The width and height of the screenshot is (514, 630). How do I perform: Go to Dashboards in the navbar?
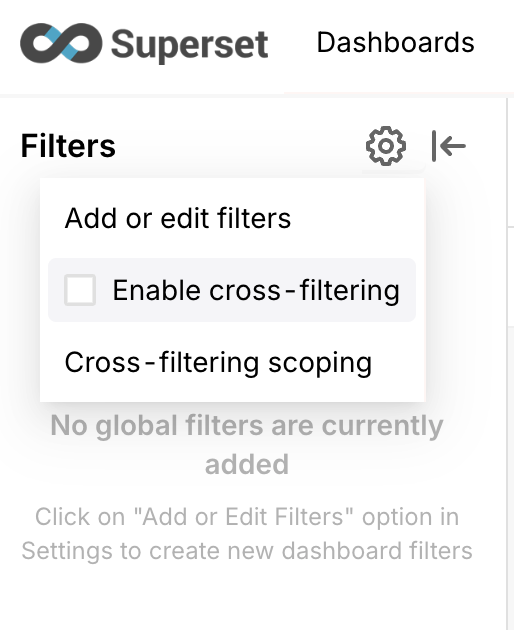pyautogui.click(x=395, y=43)
